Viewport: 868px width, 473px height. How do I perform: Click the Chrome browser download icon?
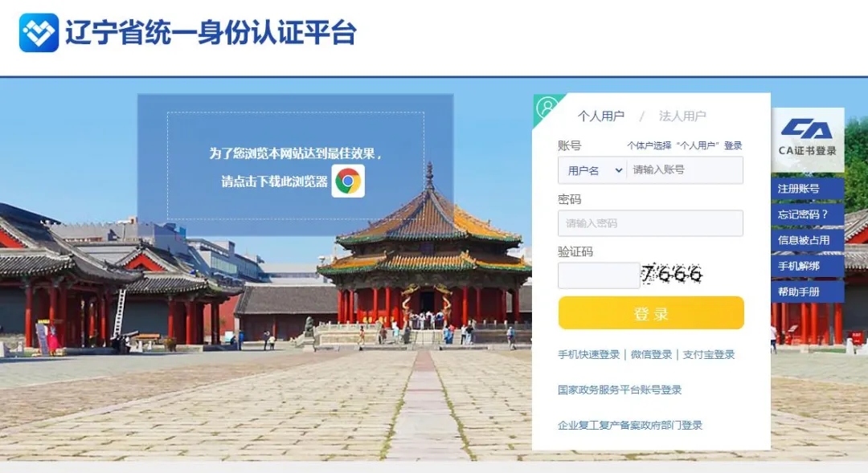coord(348,181)
